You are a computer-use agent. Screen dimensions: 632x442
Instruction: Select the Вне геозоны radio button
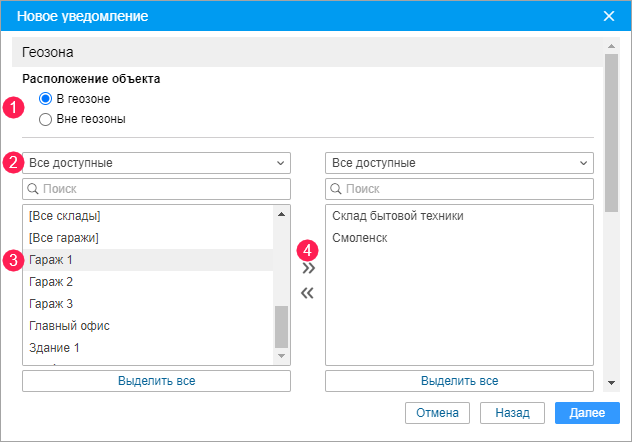(x=45, y=119)
